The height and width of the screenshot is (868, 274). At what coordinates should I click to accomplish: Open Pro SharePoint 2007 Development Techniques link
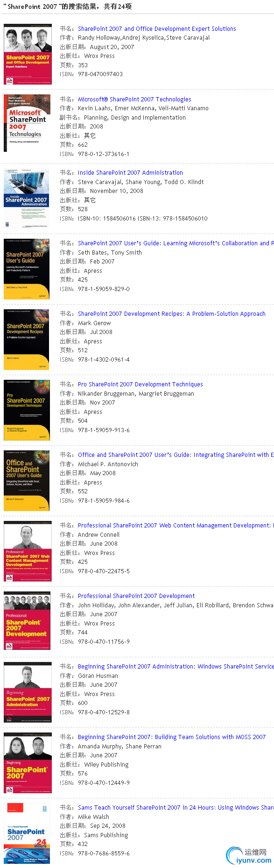point(141,384)
